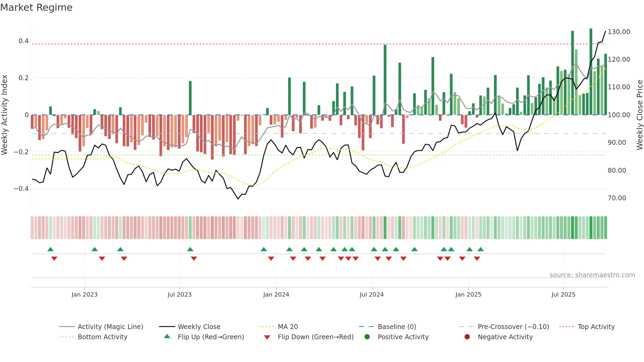Image resolution: width=644 pixels, height=362 pixels.
Task: Click the red flip-down marker near Jul 2023
Action: coord(194,258)
